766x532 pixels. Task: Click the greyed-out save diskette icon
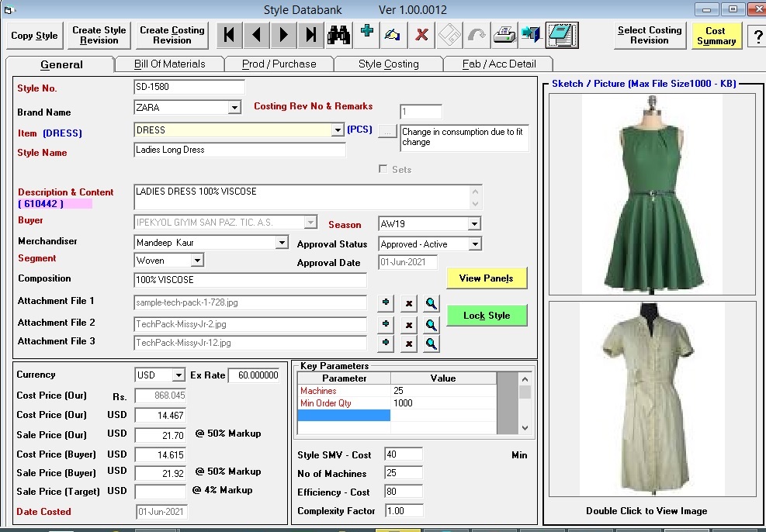pos(449,35)
